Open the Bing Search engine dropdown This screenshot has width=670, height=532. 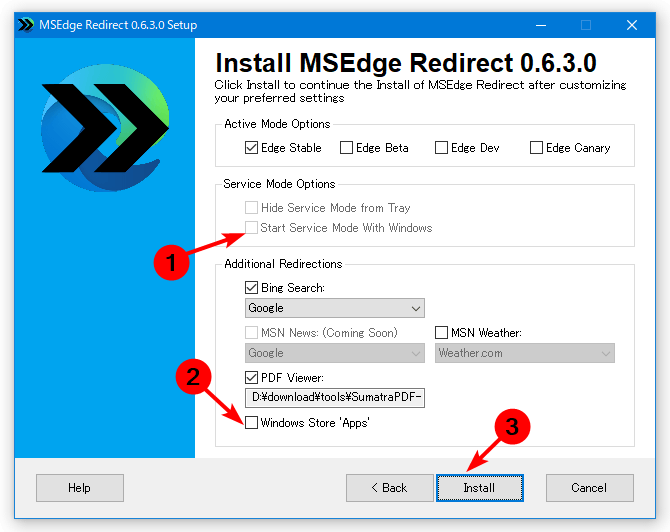pos(335,308)
